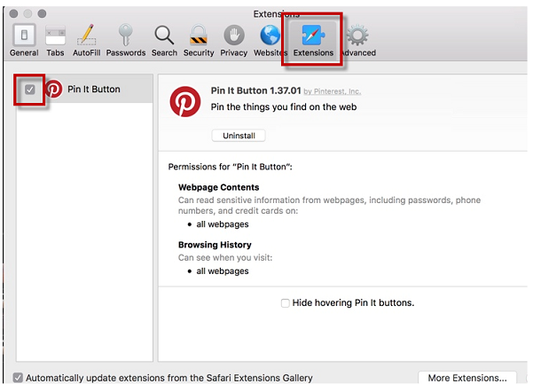Click 'Can see when you visit' text
Screen dimensions: 533x392
point(225,258)
